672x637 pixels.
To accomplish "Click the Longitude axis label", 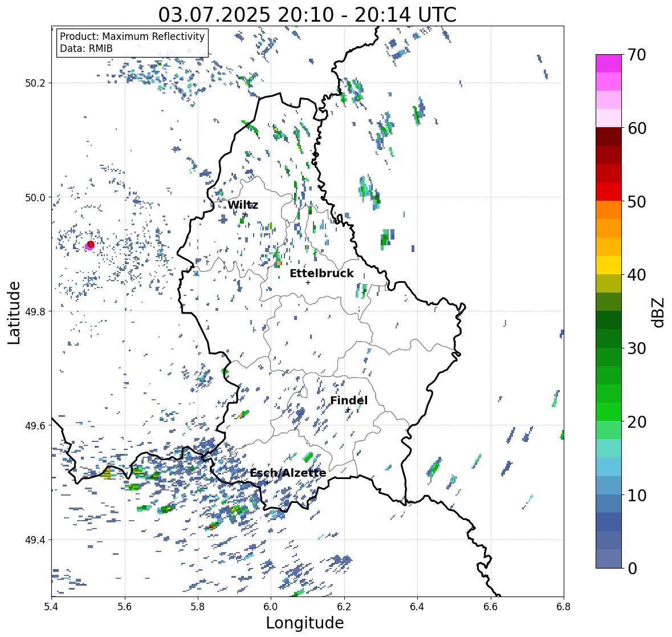I will point(305,623).
